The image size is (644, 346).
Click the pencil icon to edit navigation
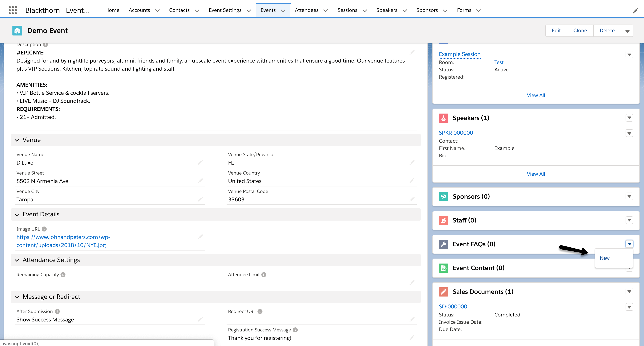click(635, 11)
